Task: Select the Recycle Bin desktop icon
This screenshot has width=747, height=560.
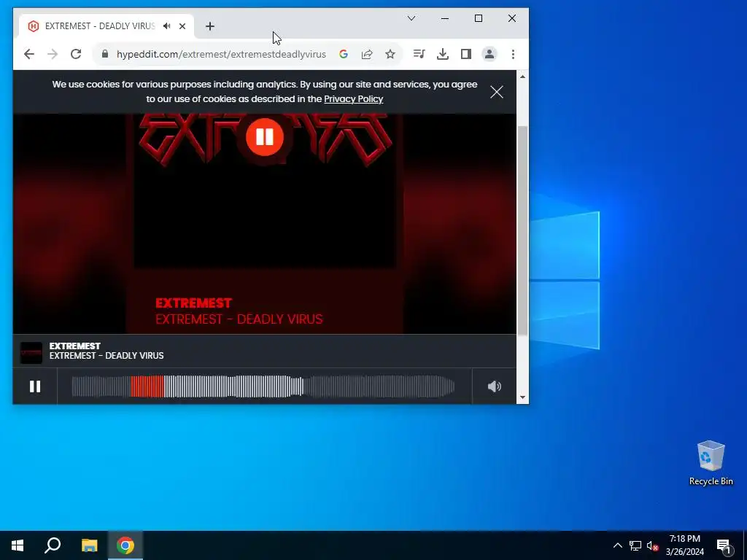Action: pos(711,463)
